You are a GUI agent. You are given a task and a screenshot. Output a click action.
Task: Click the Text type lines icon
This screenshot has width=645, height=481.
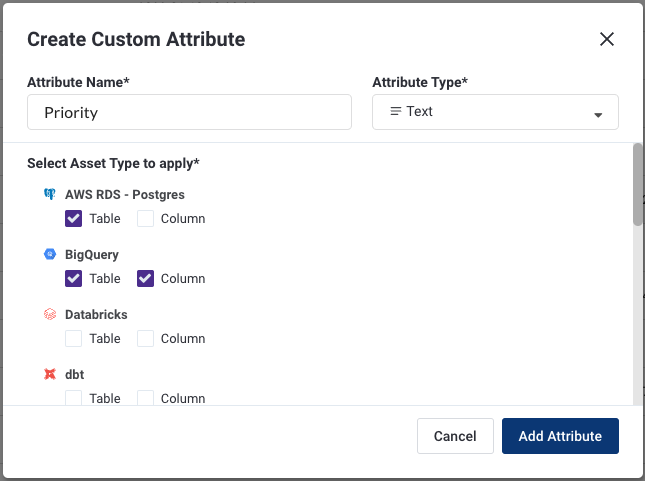(x=396, y=112)
